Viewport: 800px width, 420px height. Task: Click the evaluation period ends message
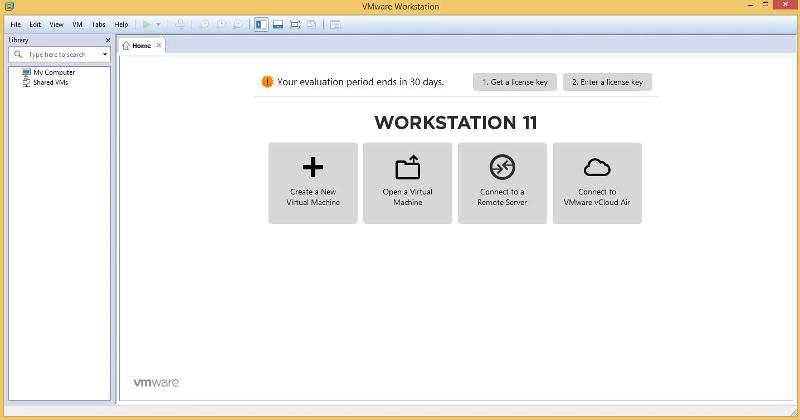pyautogui.click(x=360, y=82)
